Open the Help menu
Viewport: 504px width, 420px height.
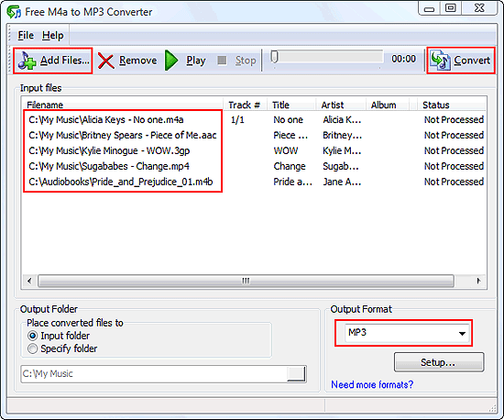tap(53, 35)
